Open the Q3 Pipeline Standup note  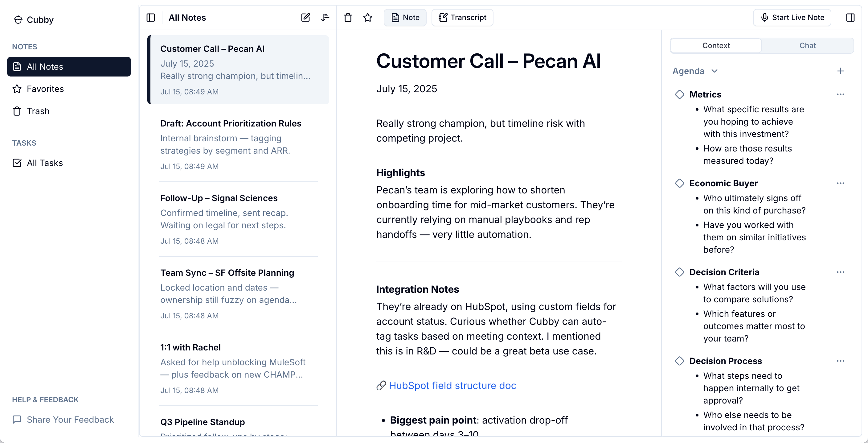coord(238,422)
